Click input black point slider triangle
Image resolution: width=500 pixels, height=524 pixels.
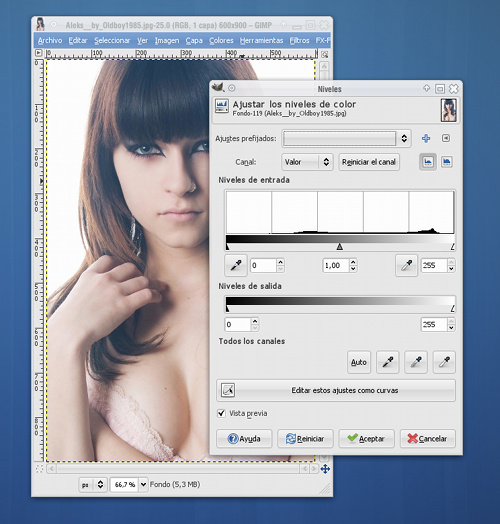click(227, 247)
